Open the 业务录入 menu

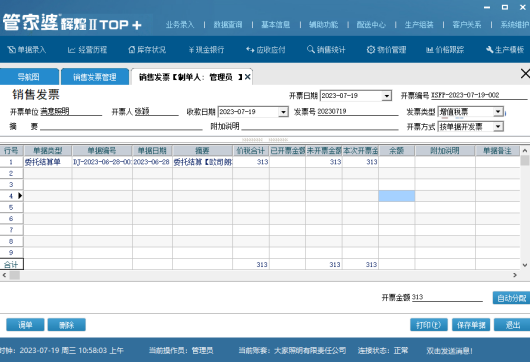pyautogui.click(x=180, y=25)
